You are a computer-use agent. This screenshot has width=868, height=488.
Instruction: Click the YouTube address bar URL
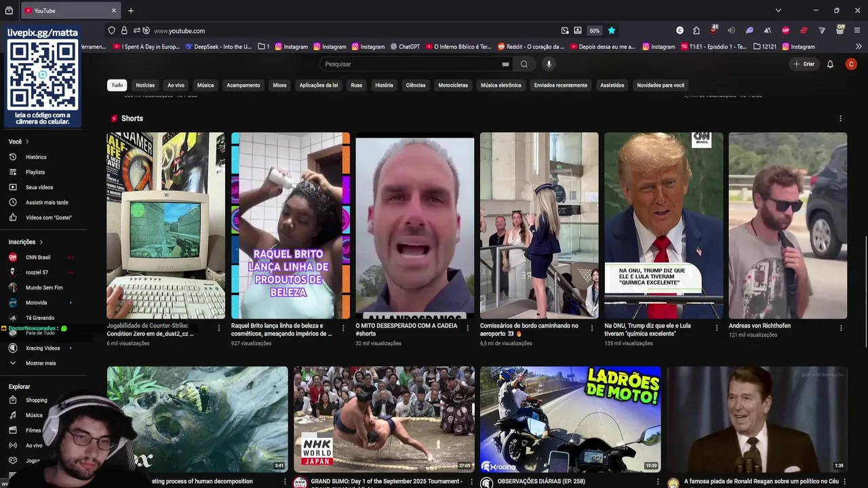click(x=180, y=30)
